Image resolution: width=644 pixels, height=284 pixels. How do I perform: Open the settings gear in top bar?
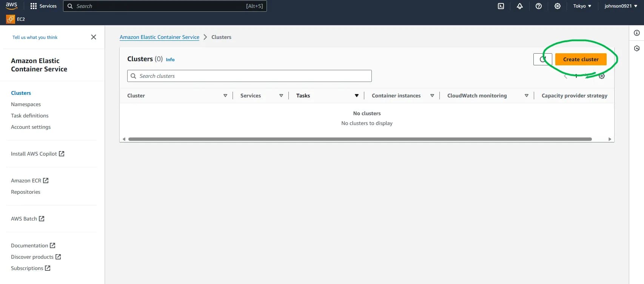558,6
